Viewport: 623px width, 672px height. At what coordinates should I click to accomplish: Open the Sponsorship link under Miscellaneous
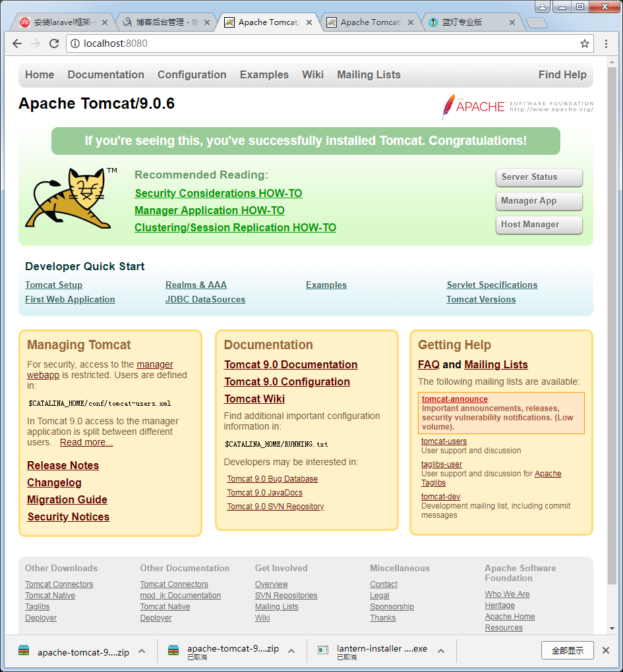392,607
